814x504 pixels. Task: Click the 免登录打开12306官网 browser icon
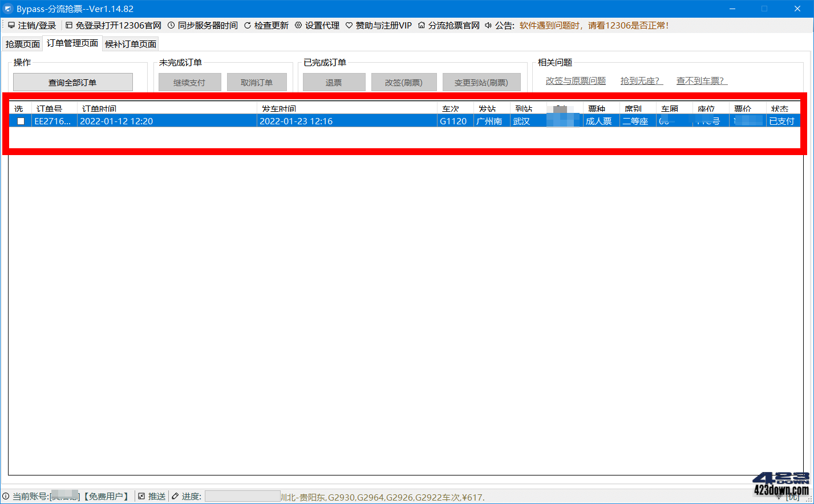[x=68, y=25]
